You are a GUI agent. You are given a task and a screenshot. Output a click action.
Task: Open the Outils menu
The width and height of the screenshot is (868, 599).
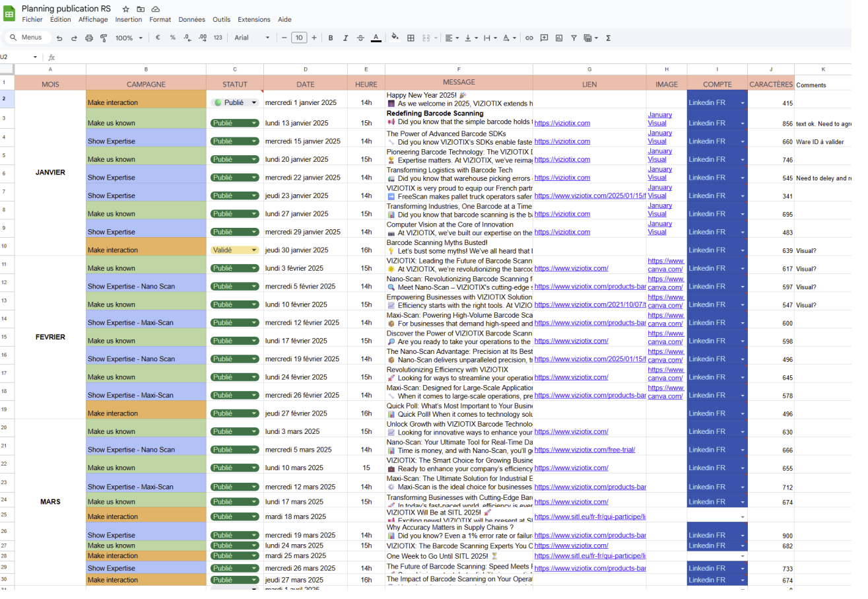pos(222,20)
